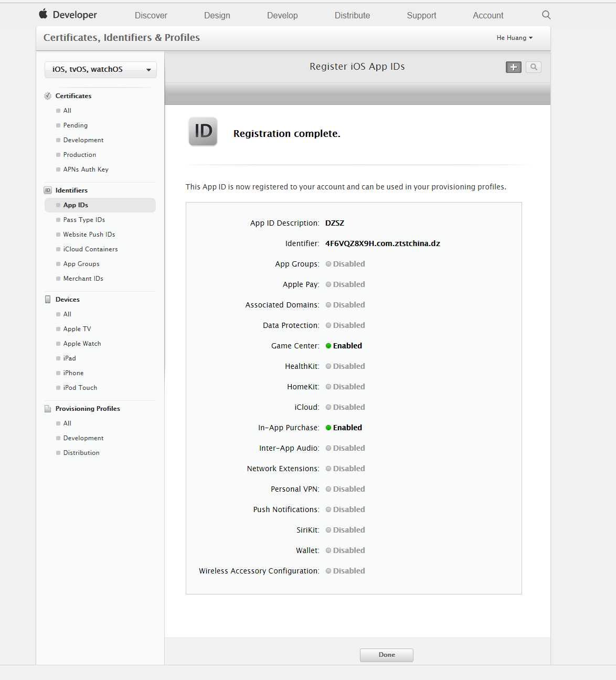
Task: Click the green In-App Purchase status dot
Action: (328, 428)
